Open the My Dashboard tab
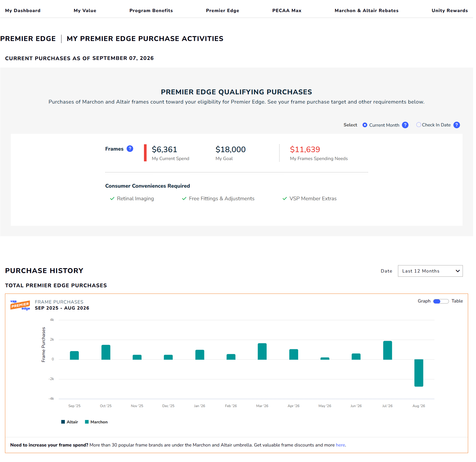This screenshot has height=462, width=476. (23, 11)
